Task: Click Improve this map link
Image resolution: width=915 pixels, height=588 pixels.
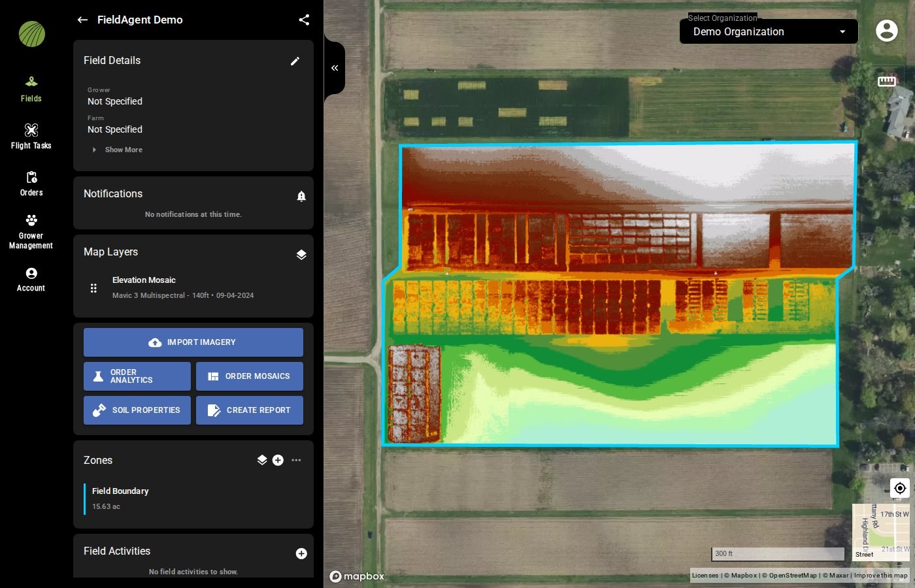Action: (880, 576)
